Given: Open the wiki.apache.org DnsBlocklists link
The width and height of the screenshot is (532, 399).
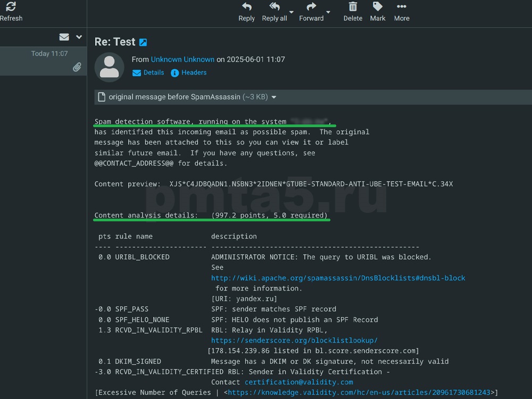Looking at the screenshot, I should point(338,278).
